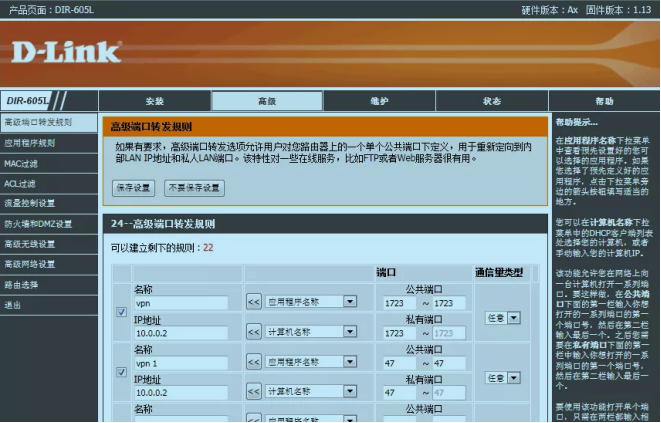Image resolution: width=661 pixels, height=423 pixels.
Task: Click the remaining rules count 22
Action: (x=208, y=248)
